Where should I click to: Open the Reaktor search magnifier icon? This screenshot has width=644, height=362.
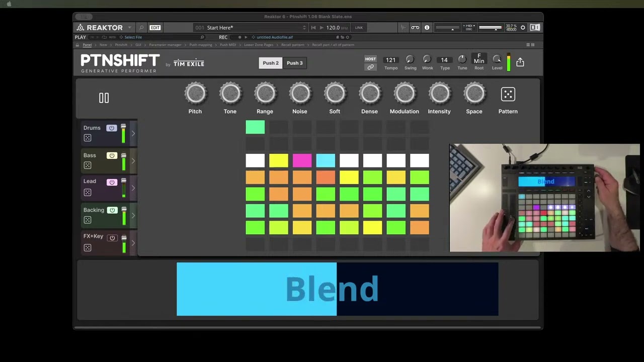[x=141, y=28]
